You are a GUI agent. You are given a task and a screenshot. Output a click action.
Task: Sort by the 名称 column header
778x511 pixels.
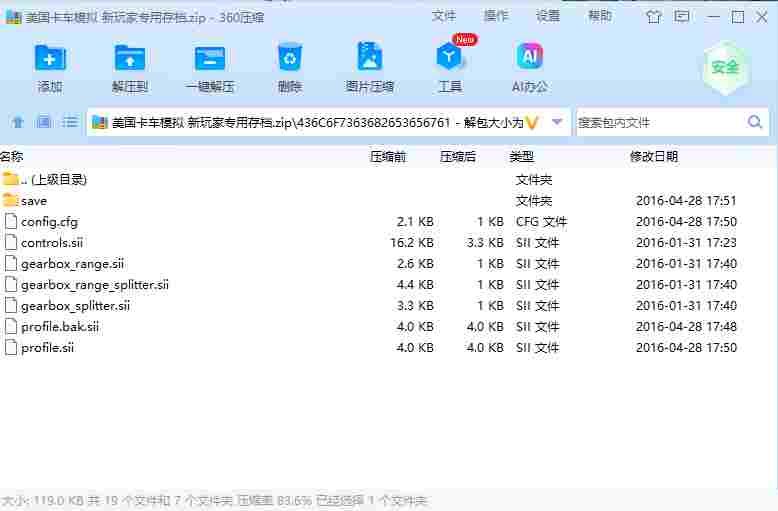click(12, 157)
